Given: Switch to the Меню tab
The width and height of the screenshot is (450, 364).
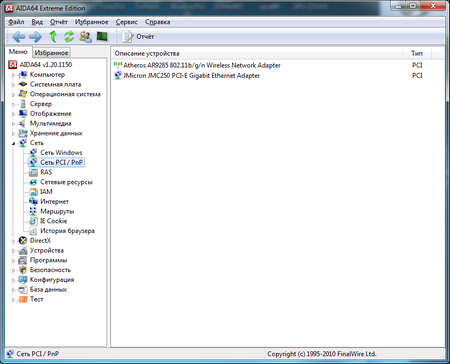Looking at the screenshot, I should coord(18,52).
